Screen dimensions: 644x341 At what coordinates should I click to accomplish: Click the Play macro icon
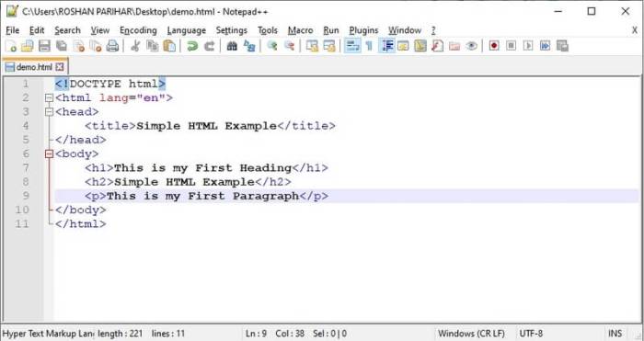528,46
